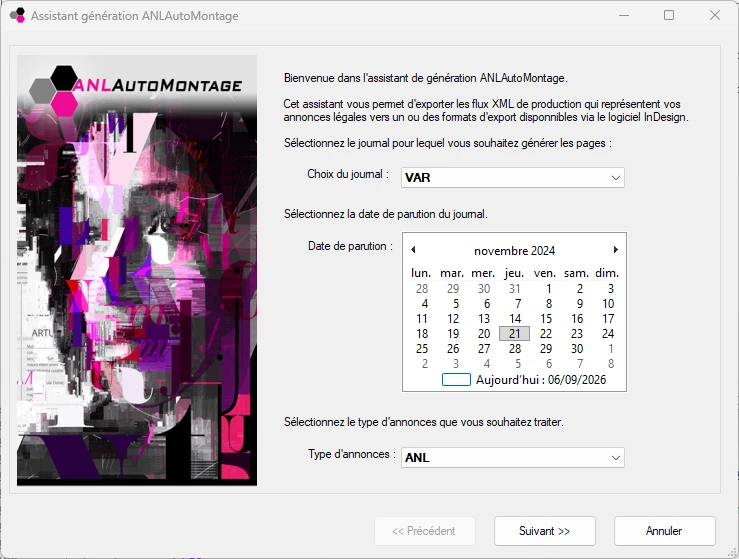Click the "Choix du journal :" label

348,174
